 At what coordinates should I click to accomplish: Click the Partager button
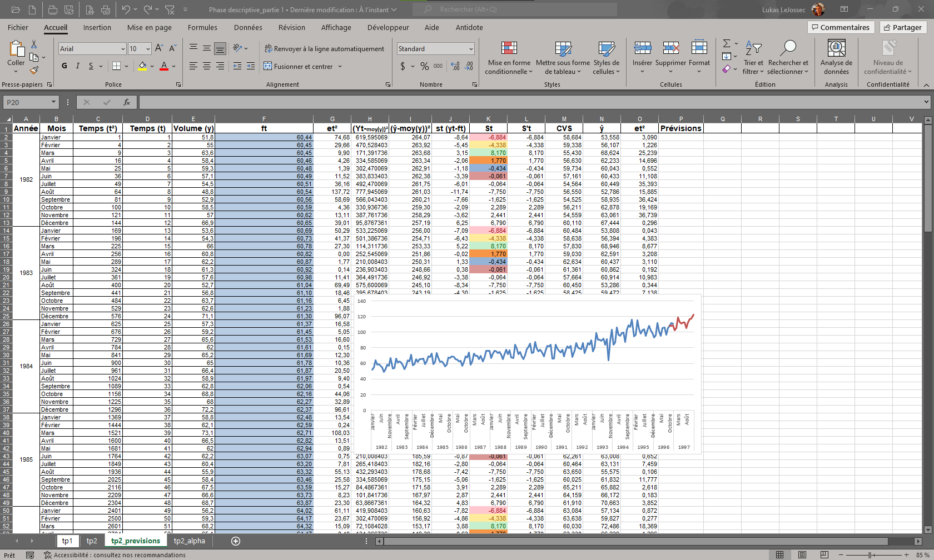click(903, 27)
